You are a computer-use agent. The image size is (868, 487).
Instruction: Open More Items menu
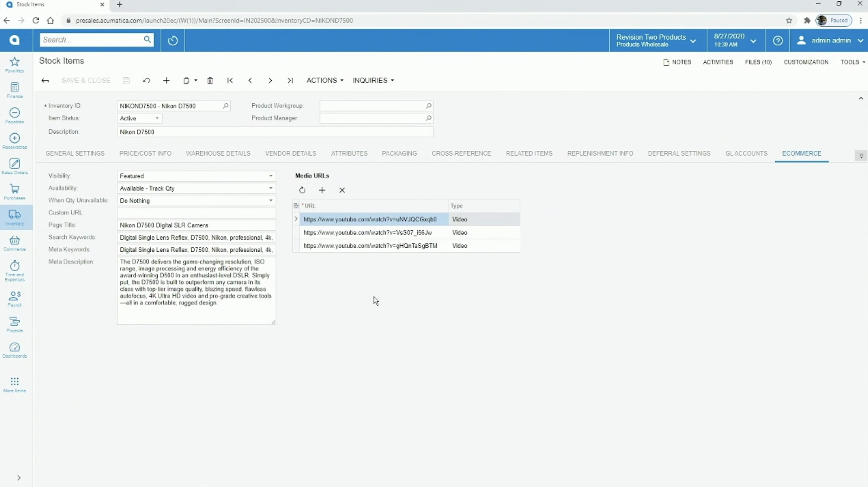click(14, 385)
